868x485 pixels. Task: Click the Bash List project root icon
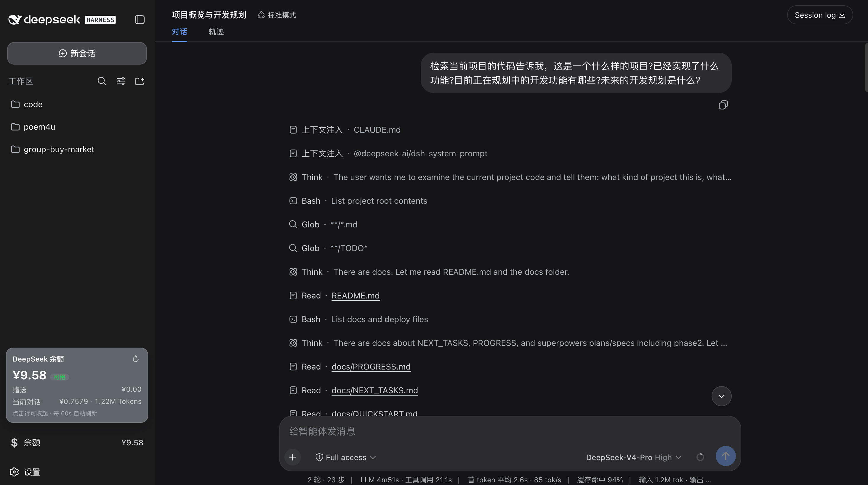tap(293, 201)
